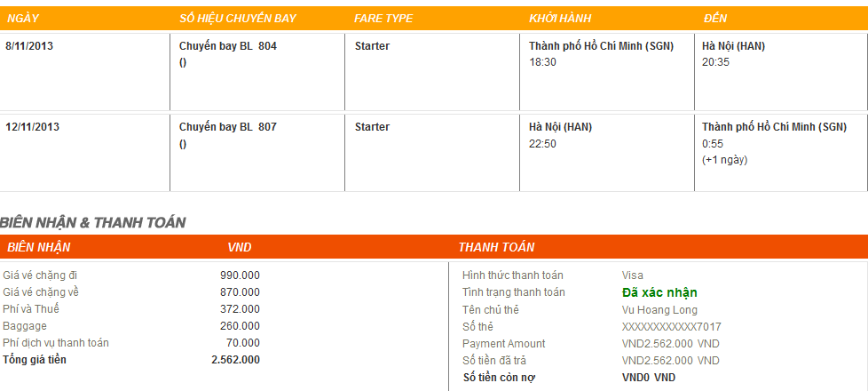Click cardholder name Vu Hoang Long
Viewport: 868px width, 391px height.
coord(659,310)
